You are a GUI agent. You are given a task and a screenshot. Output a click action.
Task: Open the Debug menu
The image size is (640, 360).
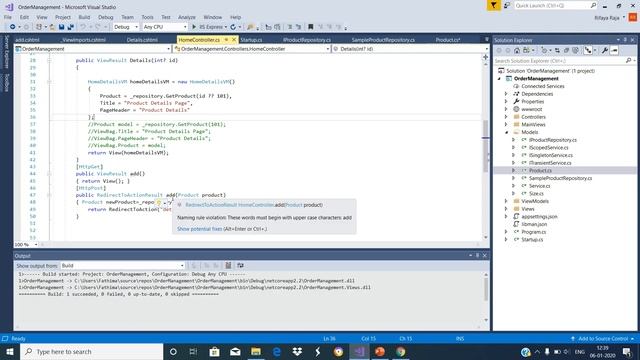[105, 17]
